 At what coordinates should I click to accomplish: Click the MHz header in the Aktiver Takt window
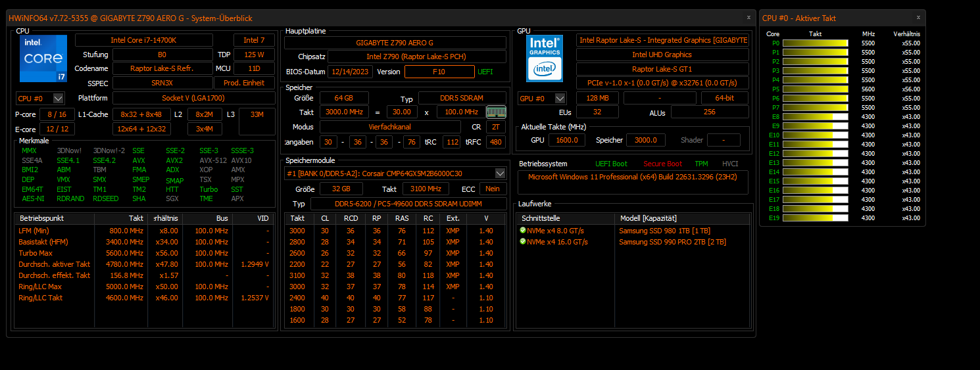pyautogui.click(x=868, y=34)
